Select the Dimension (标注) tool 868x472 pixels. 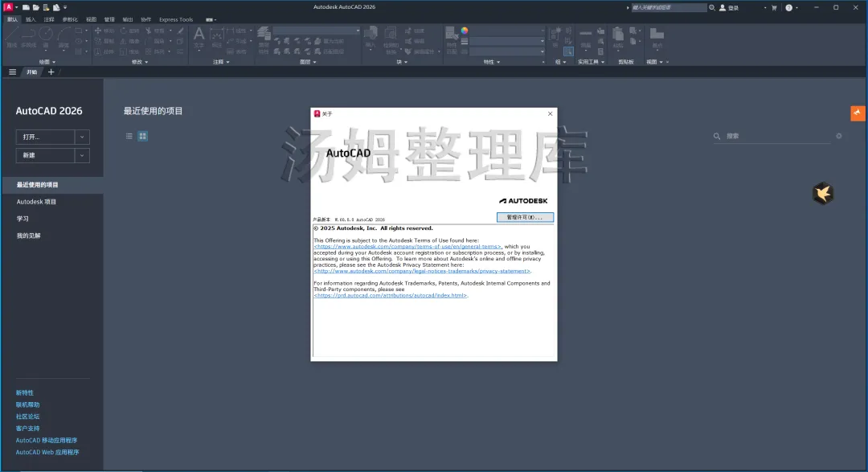(216, 38)
